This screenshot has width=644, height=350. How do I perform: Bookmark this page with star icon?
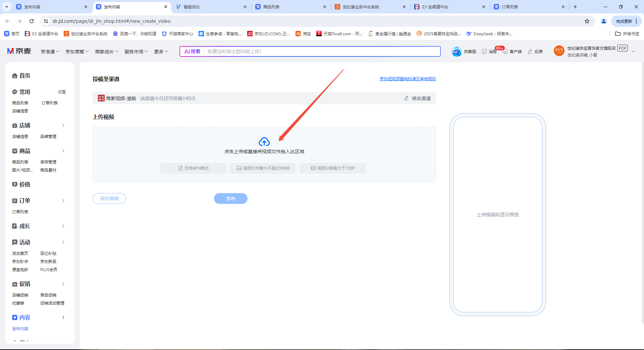click(587, 21)
